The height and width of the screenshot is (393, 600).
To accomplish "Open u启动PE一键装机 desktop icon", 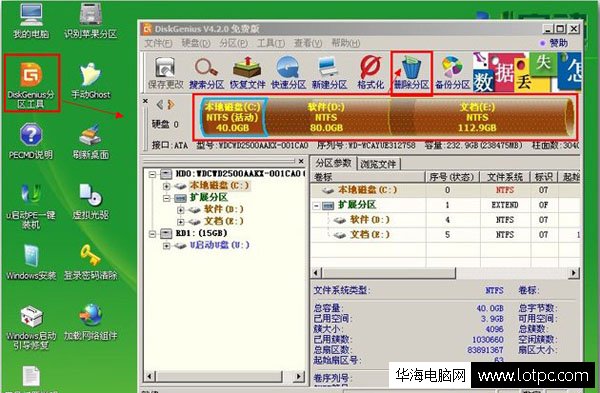I will pos(31,206).
